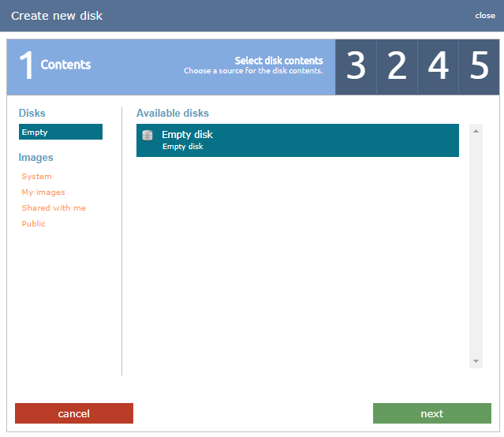Select Empty under Disks
This screenshot has height=437, width=504.
click(60, 132)
